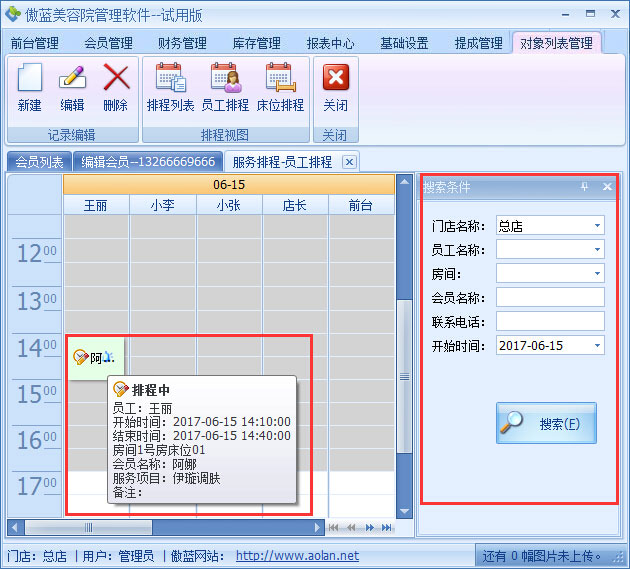Expand the 员工名称 staff dropdown
The height and width of the screenshot is (569, 630).
(597, 250)
